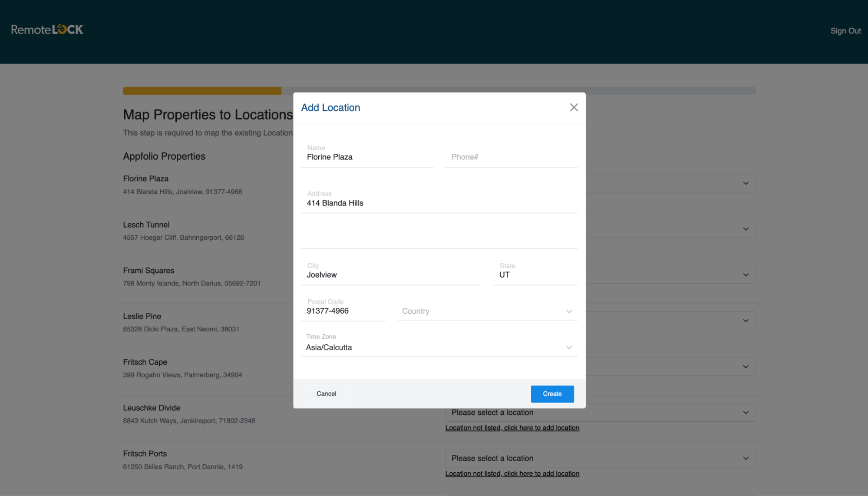This screenshot has width=868, height=496.
Task: Click add location link under Fritsch Ports
Action: pos(512,473)
